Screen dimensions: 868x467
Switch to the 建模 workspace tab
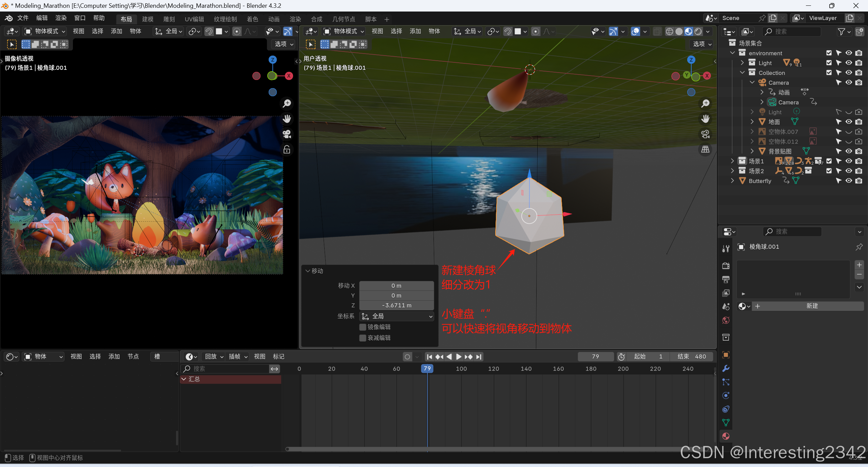tap(148, 19)
